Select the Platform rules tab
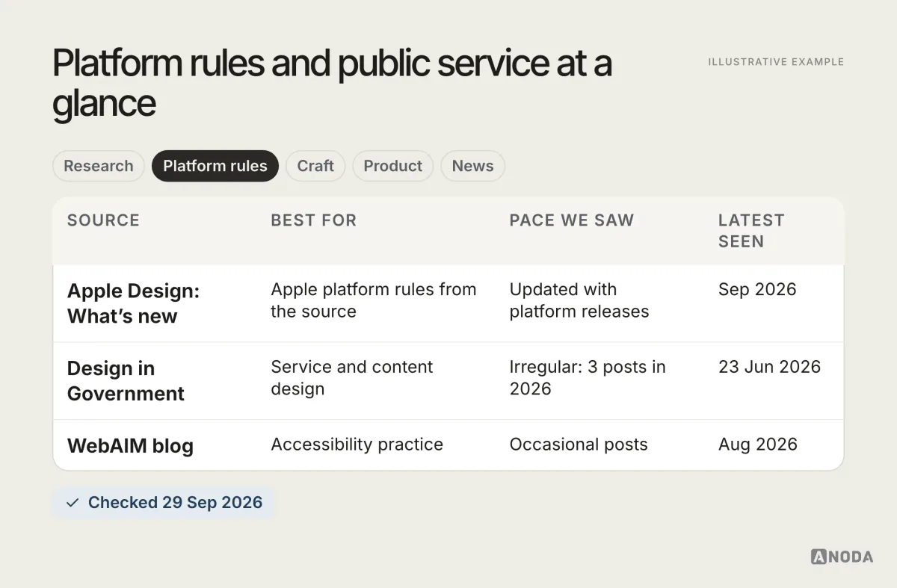Viewport: 897px width, 588px height. (215, 166)
